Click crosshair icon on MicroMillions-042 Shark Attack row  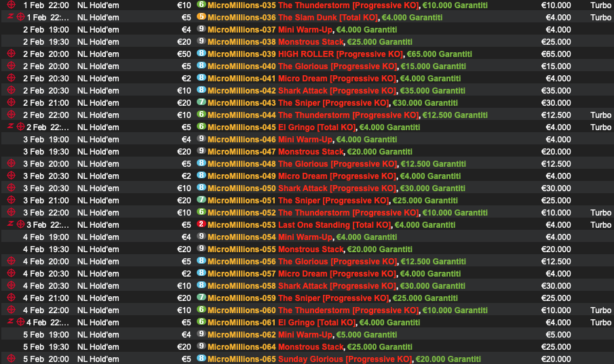pyautogui.click(x=12, y=90)
